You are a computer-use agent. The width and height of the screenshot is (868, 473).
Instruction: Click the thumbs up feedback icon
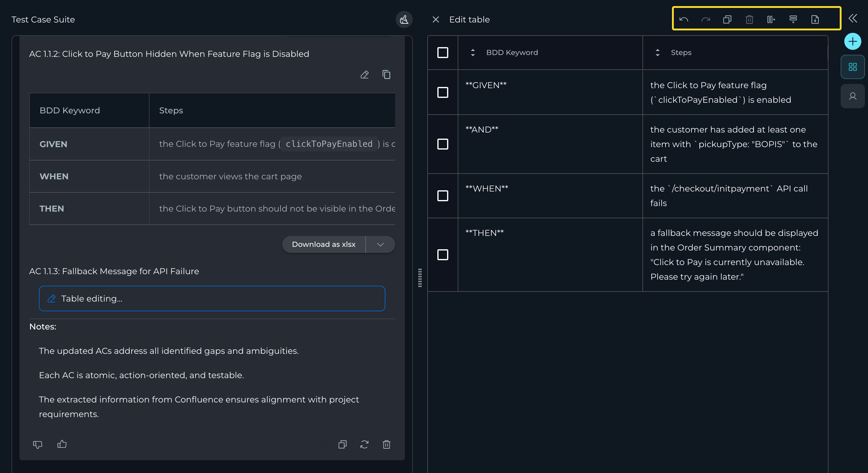coord(62,444)
